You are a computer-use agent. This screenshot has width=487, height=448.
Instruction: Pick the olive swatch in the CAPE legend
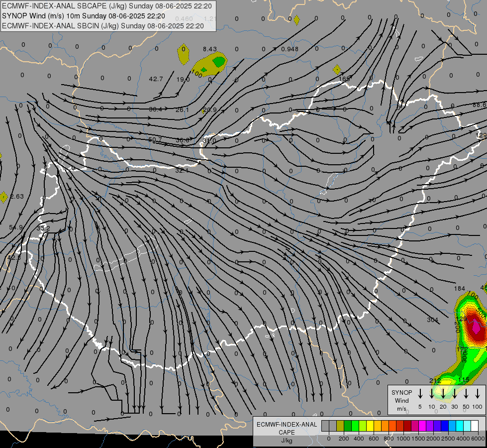coord(340,426)
